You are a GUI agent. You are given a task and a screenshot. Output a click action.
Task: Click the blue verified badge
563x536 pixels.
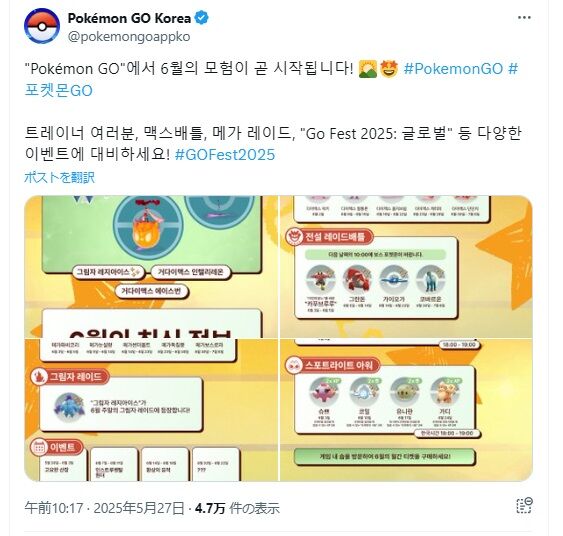coord(202,18)
